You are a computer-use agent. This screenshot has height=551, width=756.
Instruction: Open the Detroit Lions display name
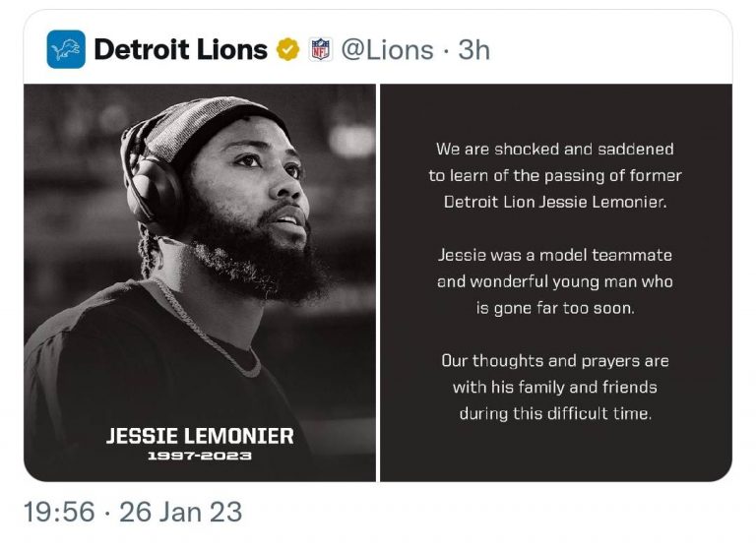180,49
